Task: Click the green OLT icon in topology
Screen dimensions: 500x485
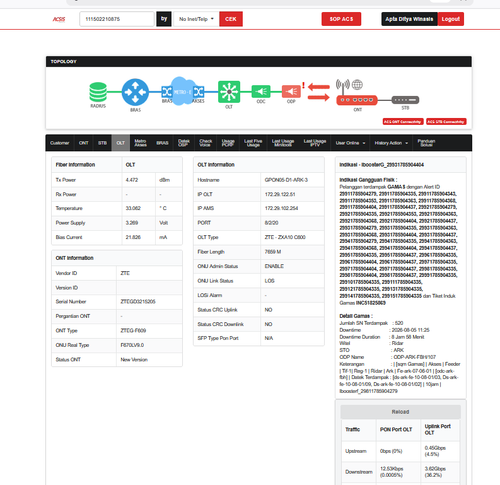Action: tap(229, 92)
